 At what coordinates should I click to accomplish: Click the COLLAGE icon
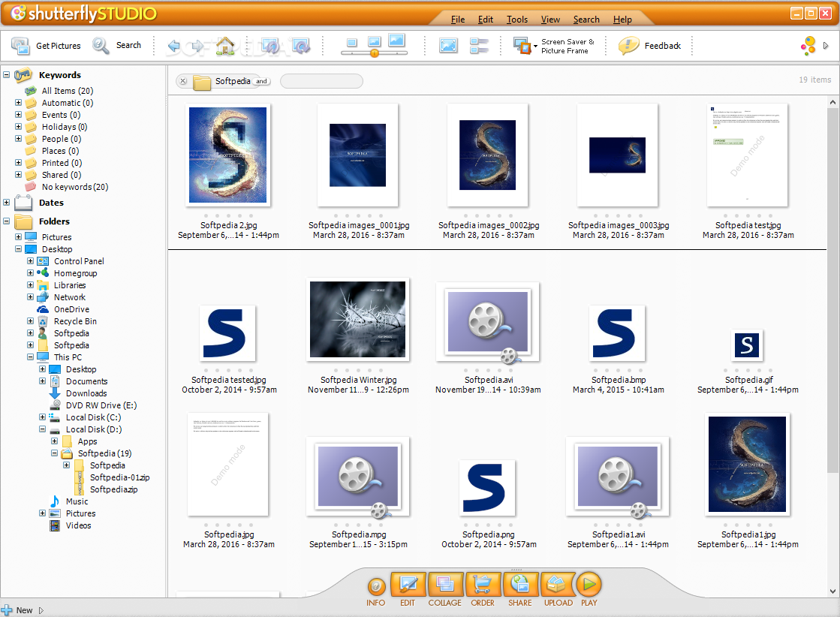445,584
